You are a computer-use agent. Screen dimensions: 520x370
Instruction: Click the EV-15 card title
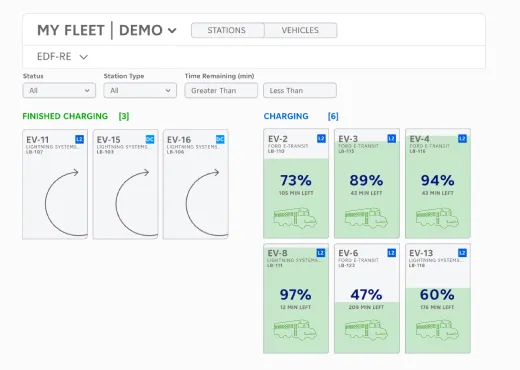(x=108, y=139)
